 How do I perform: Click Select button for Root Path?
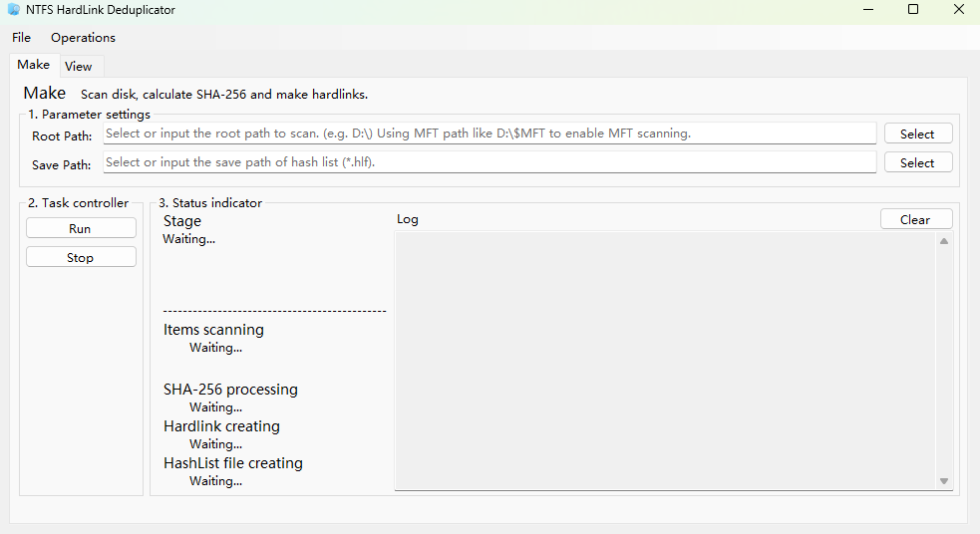pyautogui.click(x=917, y=133)
